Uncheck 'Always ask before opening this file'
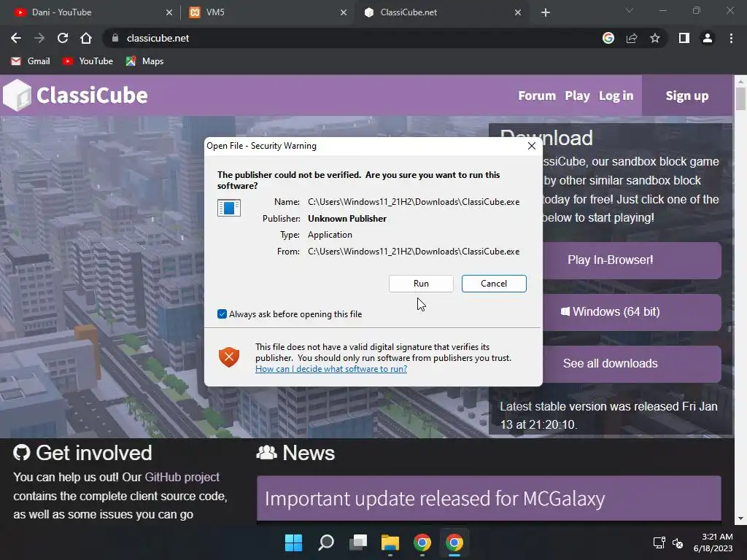747x560 pixels. pyautogui.click(x=222, y=314)
